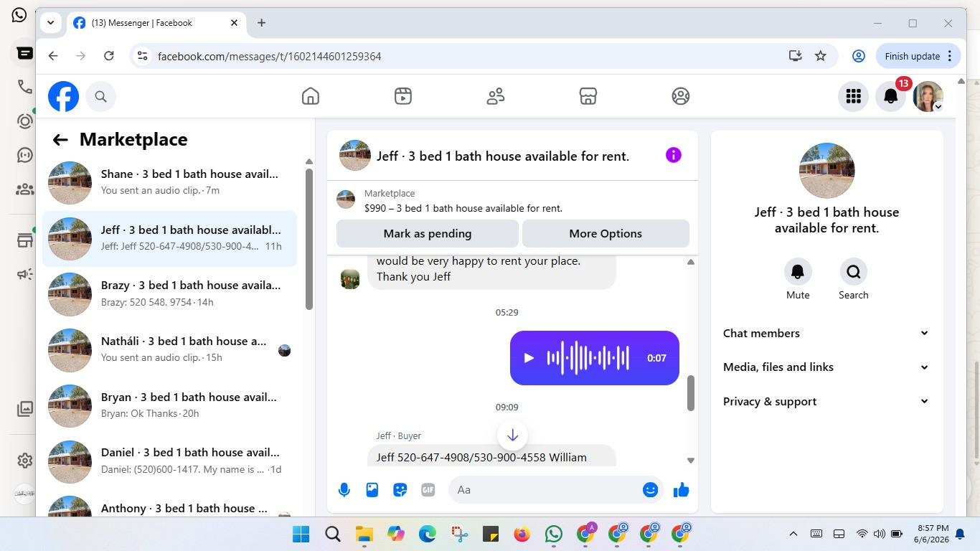View site information icon in address bar
Image resolution: width=980 pixels, height=551 pixels.
coord(142,56)
